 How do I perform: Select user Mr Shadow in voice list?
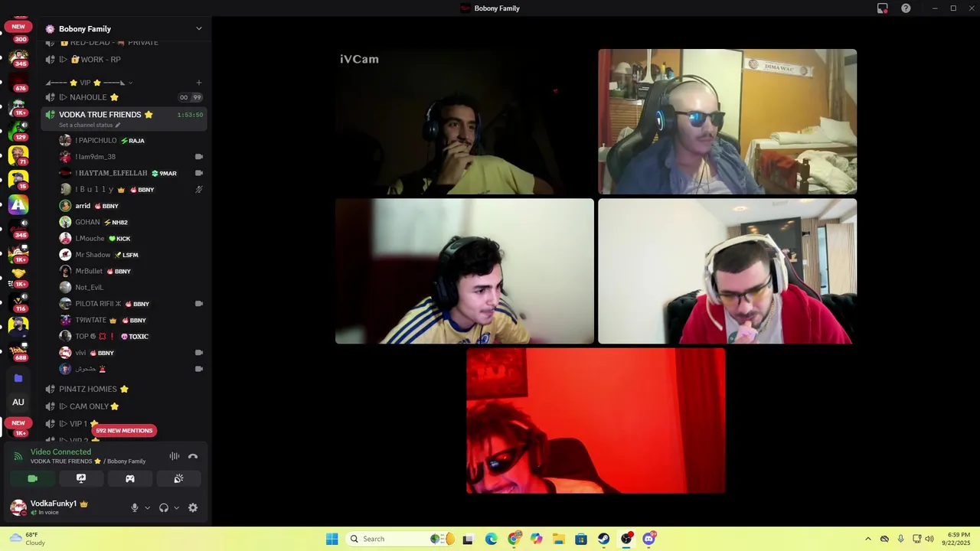pos(130,255)
